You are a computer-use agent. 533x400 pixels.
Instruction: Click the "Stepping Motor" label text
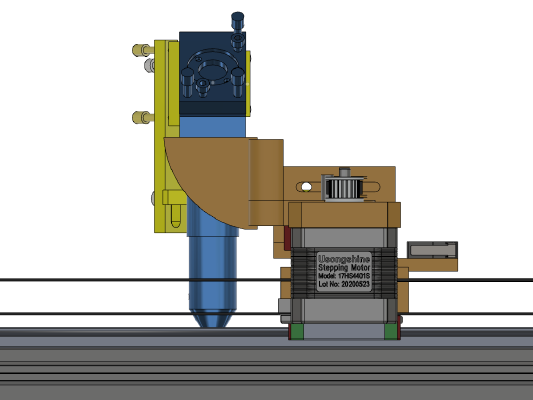click(x=344, y=267)
